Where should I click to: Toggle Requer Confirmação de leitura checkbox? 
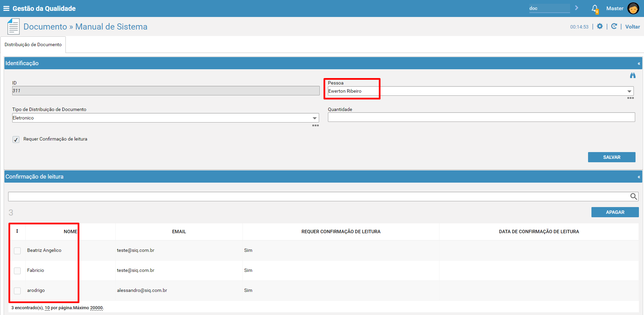(x=16, y=140)
